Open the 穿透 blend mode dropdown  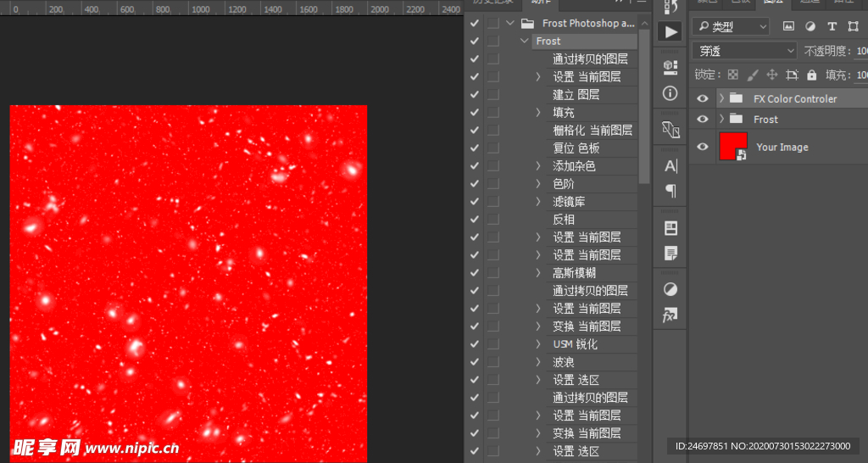(x=744, y=51)
